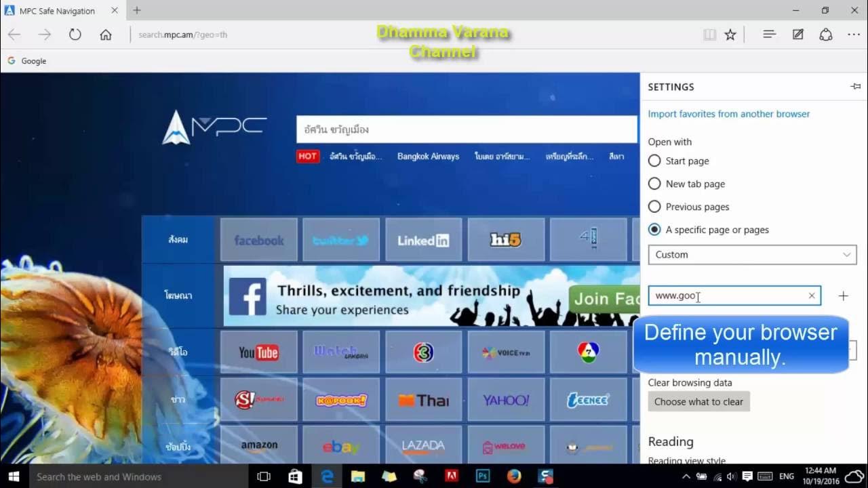Image resolution: width=868 pixels, height=488 pixels.
Task: Select the Previous pages option
Action: point(689,207)
